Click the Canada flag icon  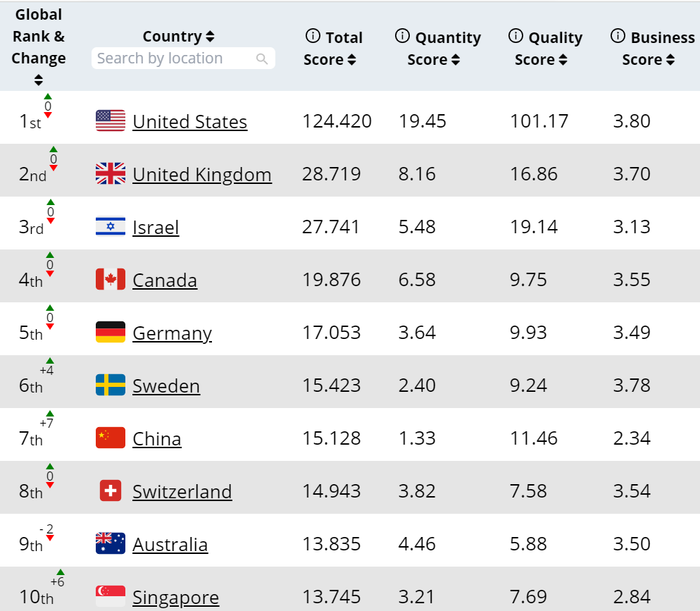[111, 279]
